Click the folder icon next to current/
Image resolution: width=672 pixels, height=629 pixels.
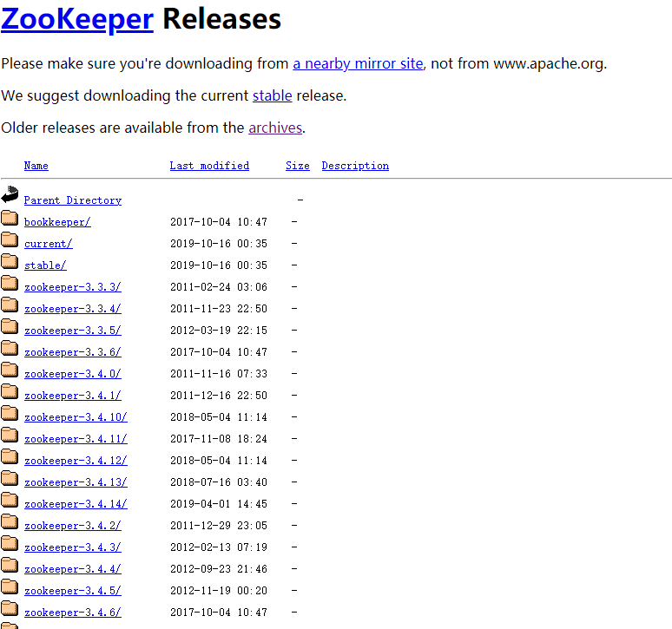[x=10, y=239]
